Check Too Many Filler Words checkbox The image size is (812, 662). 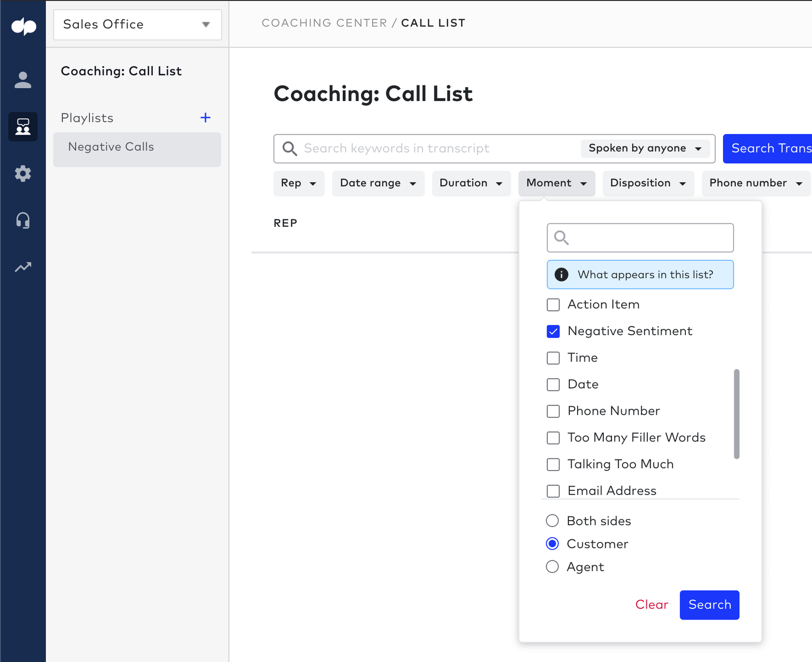click(x=553, y=438)
